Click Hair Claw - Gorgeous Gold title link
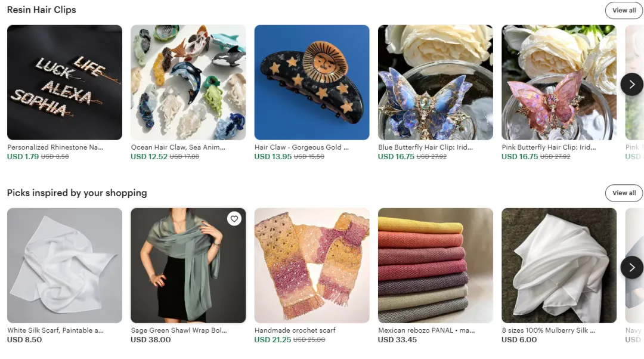 [x=302, y=147]
